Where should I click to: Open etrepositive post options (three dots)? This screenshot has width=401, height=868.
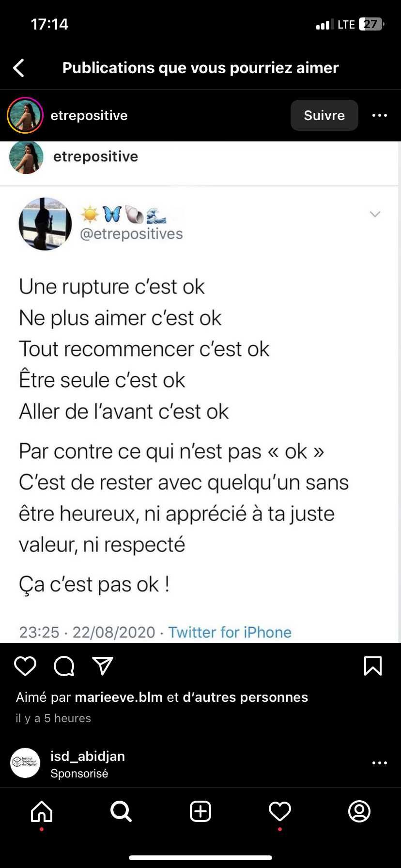pos(379,115)
